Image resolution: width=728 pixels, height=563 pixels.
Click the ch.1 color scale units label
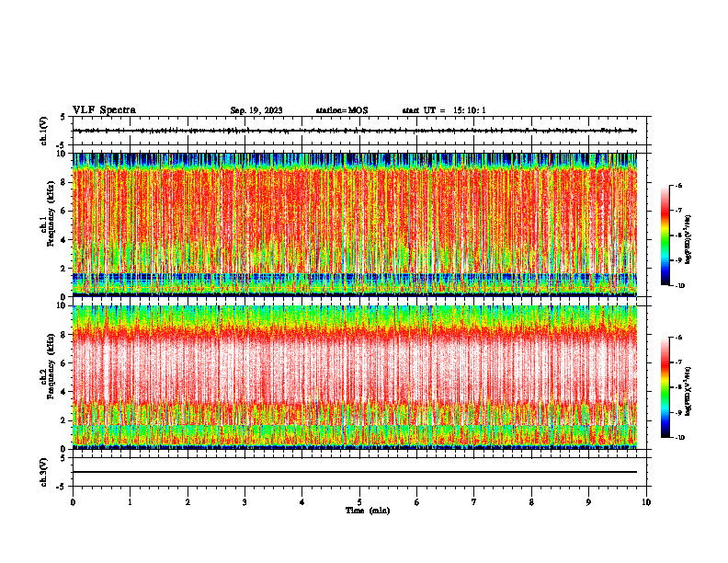688,240
